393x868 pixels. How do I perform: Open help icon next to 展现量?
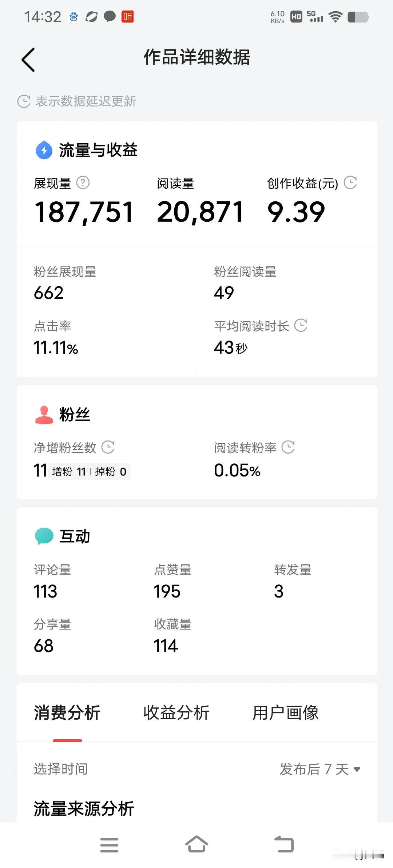(83, 182)
